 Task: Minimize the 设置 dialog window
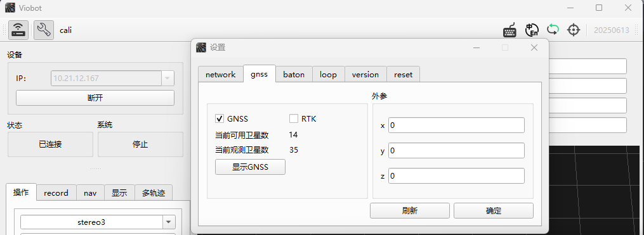point(476,48)
